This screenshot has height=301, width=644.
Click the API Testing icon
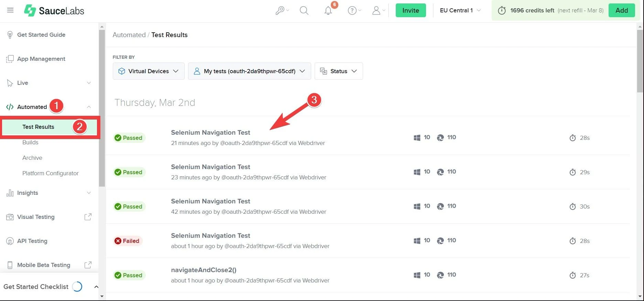pos(10,241)
